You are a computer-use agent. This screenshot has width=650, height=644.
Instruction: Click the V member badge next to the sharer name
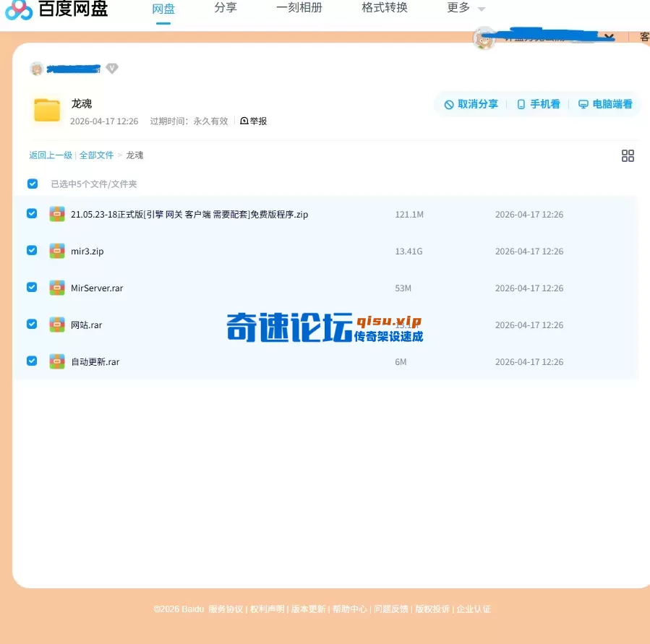(112, 69)
